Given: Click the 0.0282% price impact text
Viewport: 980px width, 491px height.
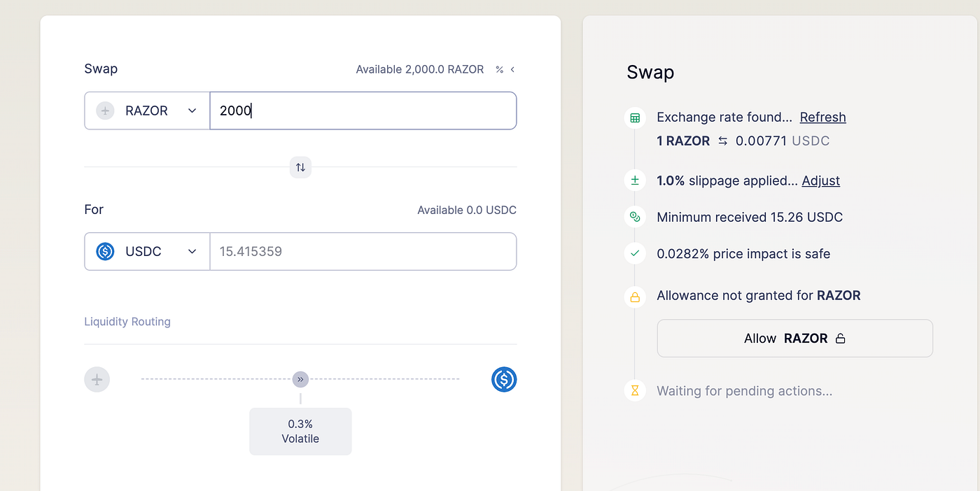Looking at the screenshot, I should tap(743, 254).
